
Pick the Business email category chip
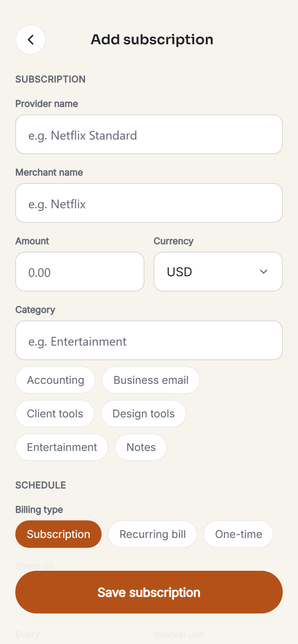pyautogui.click(x=151, y=380)
